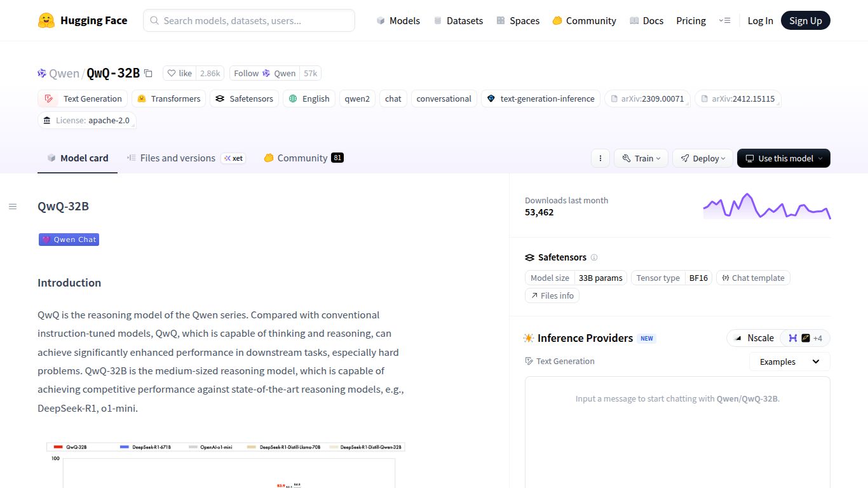Screen dimensions: 868x488
Task: Open Use this model menu
Action: [783, 158]
